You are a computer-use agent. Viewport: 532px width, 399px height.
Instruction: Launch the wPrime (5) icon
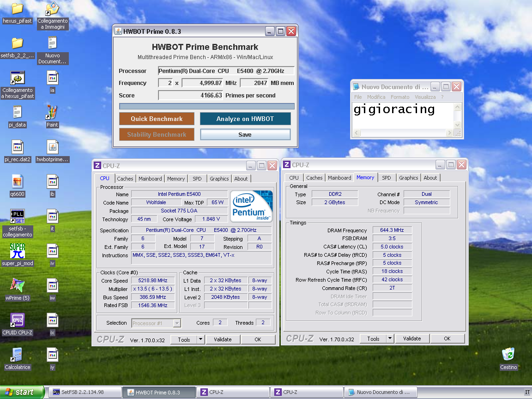[x=17, y=286]
